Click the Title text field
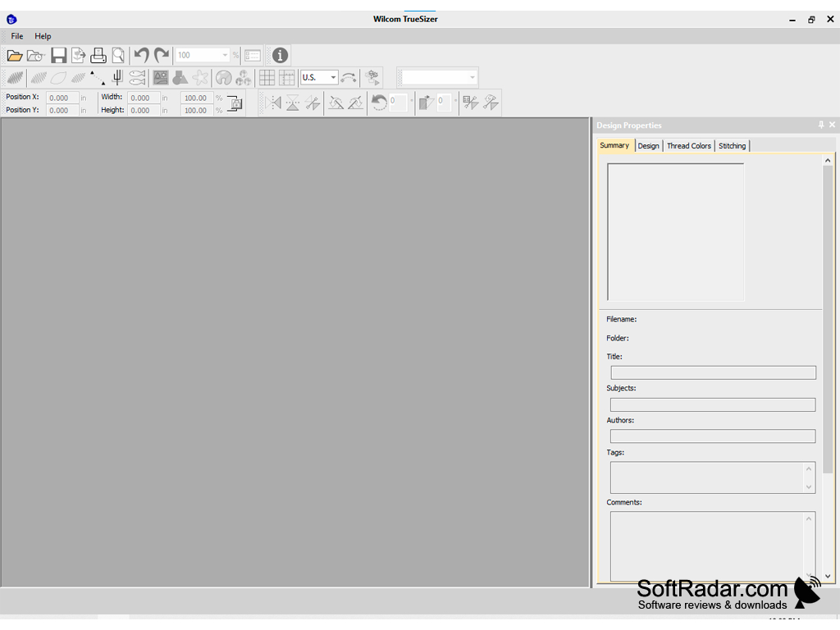 pyautogui.click(x=713, y=372)
